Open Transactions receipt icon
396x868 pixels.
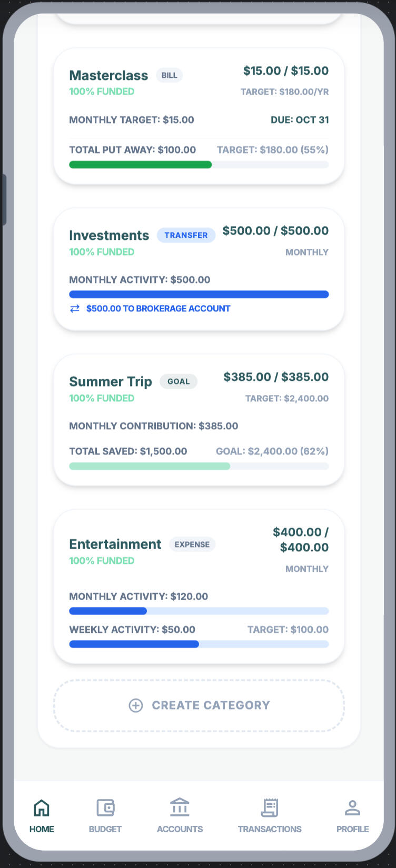point(270,808)
